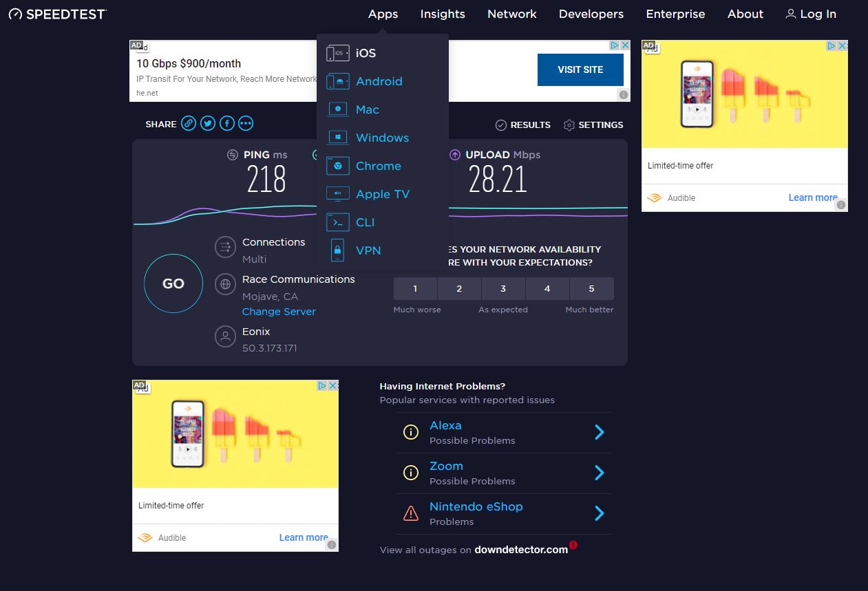Expand the Nintendo eShop outage chevron

(600, 513)
